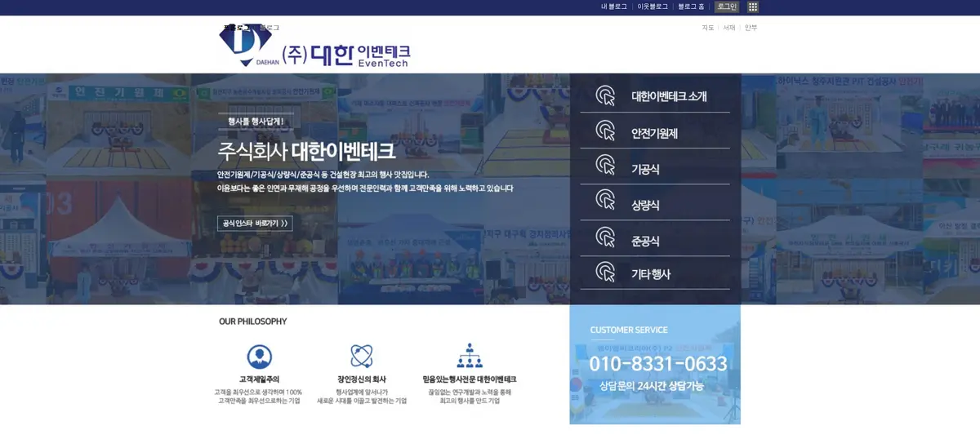Click the OUR PHILOSOPHY heading
Viewport: 980px width, 439px height.
(253, 321)
